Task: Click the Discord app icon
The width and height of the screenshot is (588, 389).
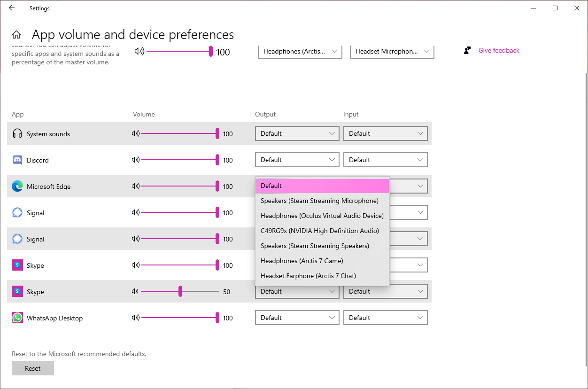Action: [17, 160]
